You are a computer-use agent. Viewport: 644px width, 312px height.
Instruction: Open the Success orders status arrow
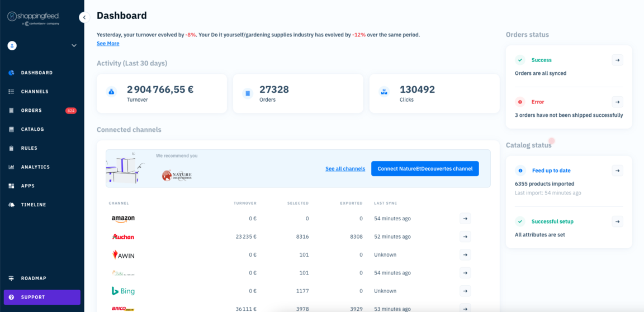point(618,60)
